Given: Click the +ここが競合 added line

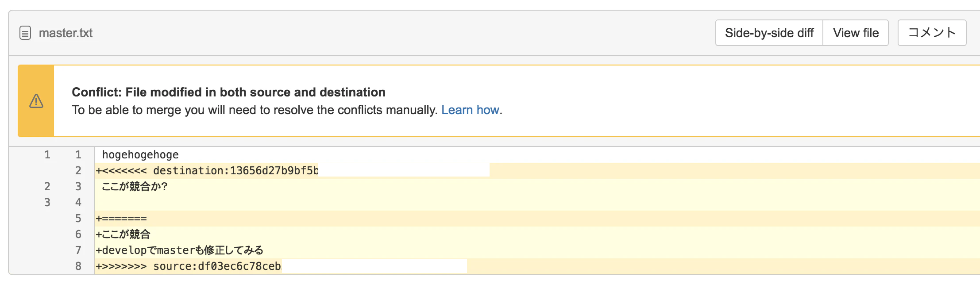Looking at the screenshot, I should [537, 234].
